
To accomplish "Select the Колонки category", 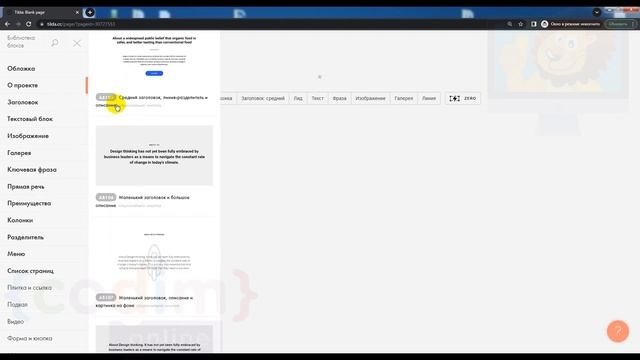I will tap(20, 220).
